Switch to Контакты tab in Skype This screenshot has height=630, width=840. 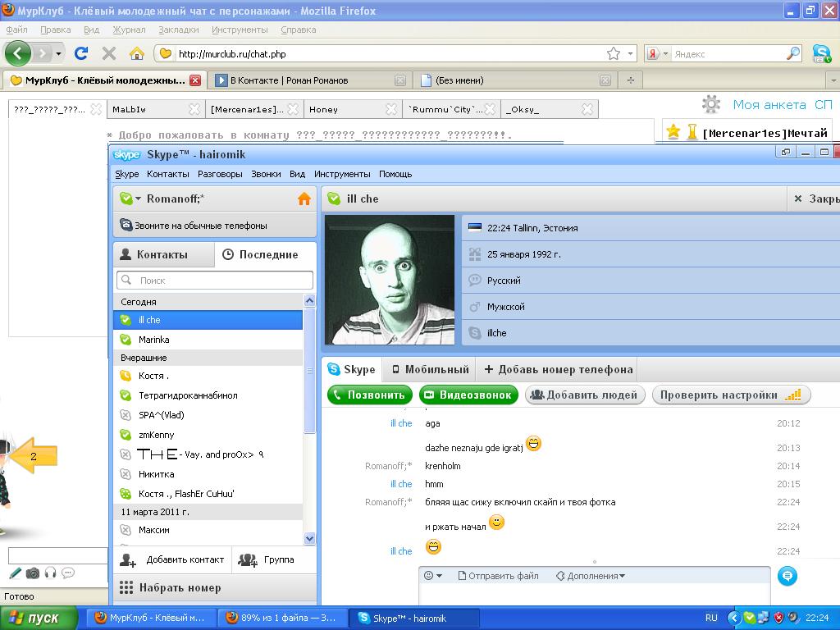click(163, 254)
